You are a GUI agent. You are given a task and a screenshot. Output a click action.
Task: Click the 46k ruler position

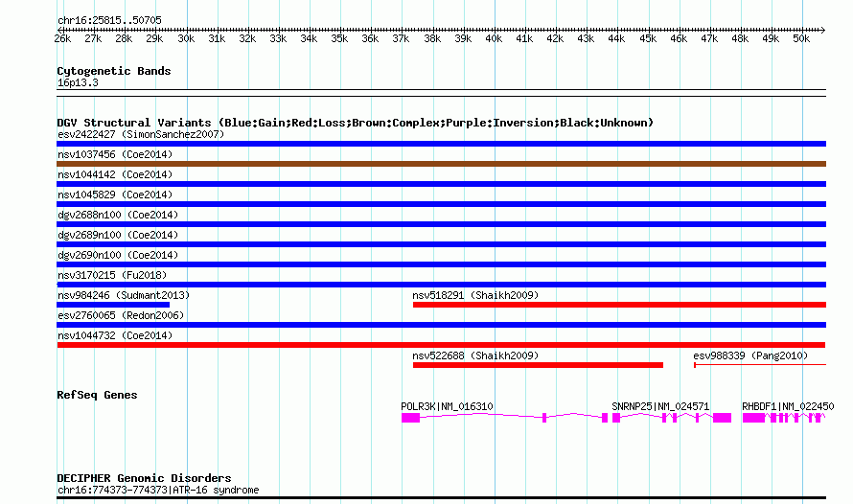click(679, 38)
